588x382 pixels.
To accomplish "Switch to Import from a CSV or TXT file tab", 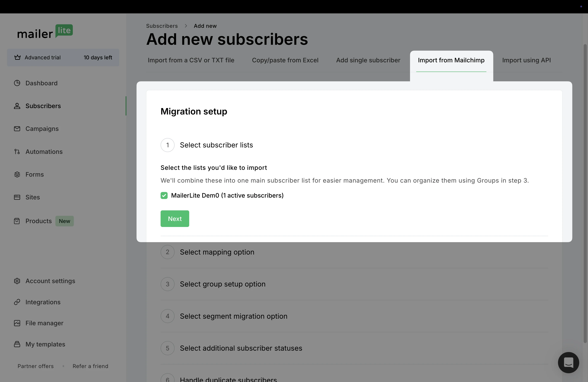I will tap(191, 60).
